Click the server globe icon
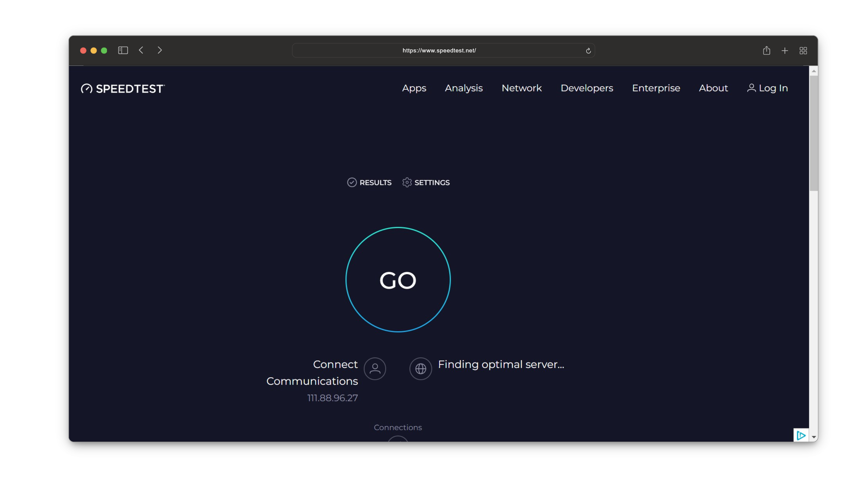The height and width of the screenshot is (488, 868). click(x=420, y=369)
